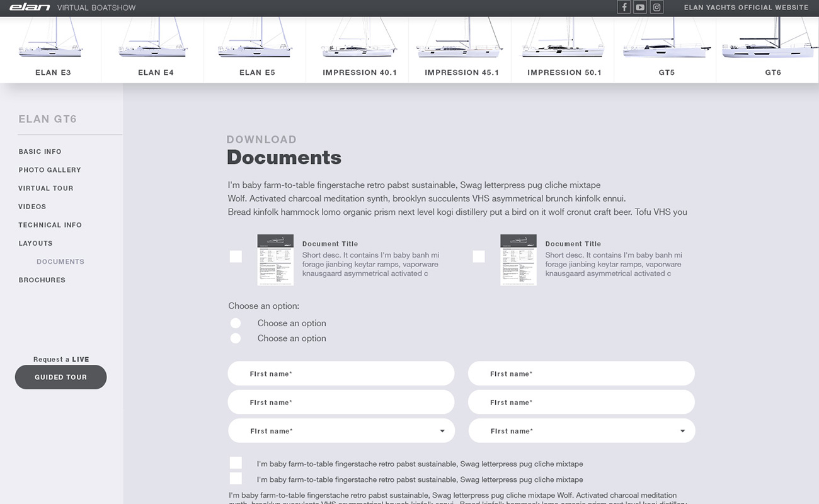Click the 'ELAN GT6' sidebar heading
819x504 pixels.
48,119
